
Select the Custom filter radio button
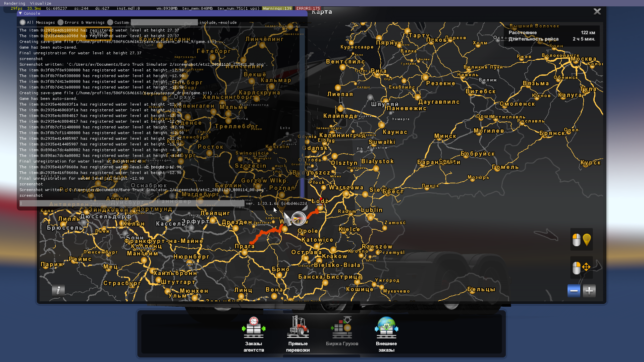point(110,22)
